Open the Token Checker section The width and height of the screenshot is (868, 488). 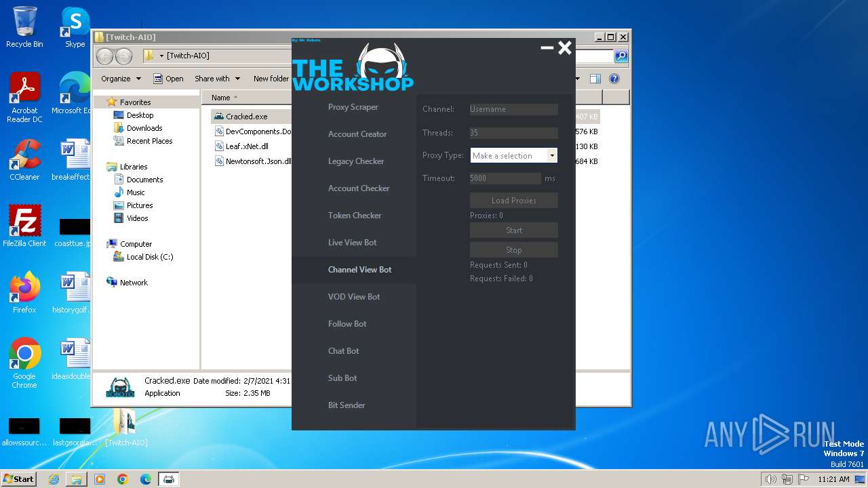click(x=353, y=216)
